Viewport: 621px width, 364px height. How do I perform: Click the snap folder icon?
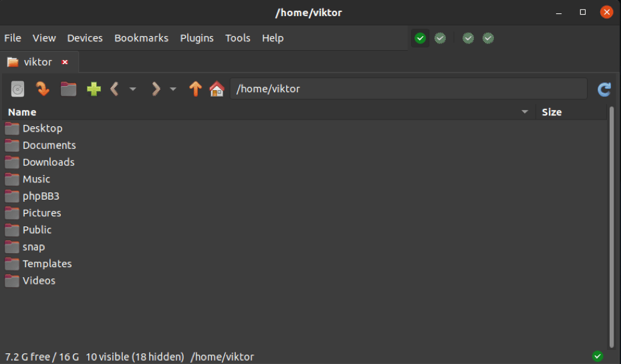(x=12, y=247)
